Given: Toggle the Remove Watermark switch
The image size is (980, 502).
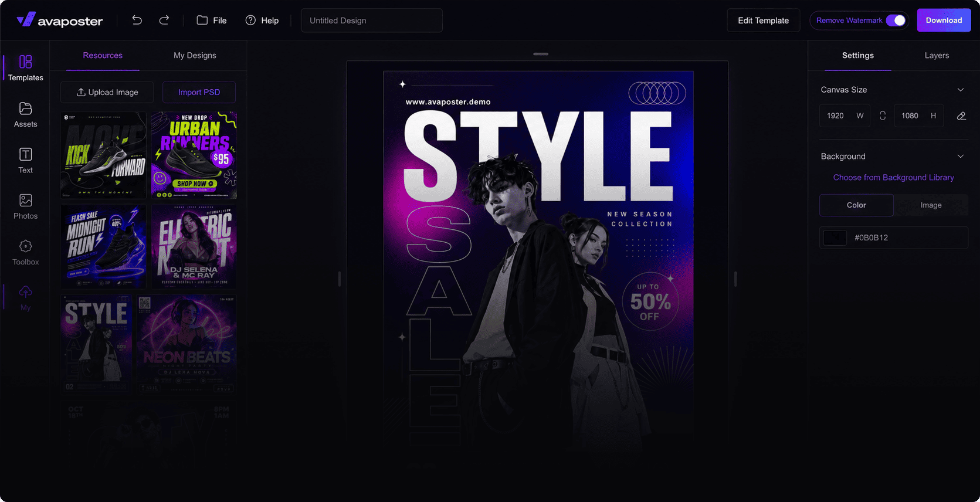Looking at the screenshot, I should [896, 21].
